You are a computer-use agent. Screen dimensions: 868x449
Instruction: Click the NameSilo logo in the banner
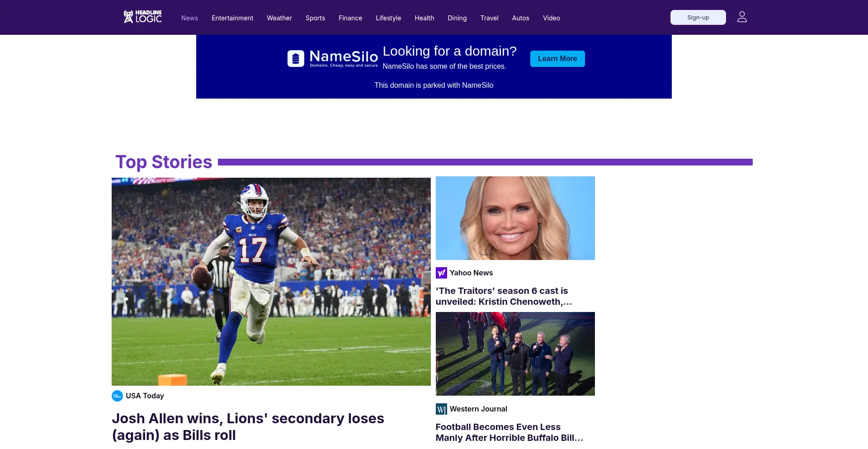point(333,59)
